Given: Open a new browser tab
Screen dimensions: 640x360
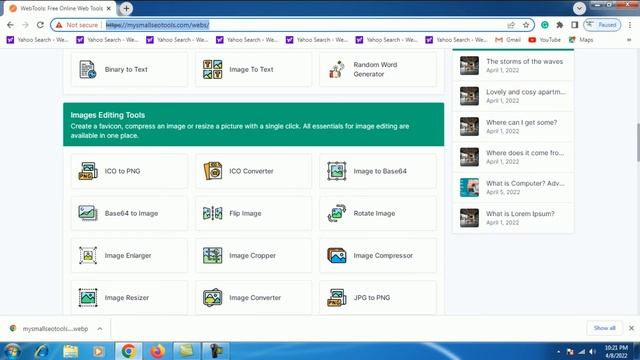Looking at the screenshot, I should tap(127, 8).
